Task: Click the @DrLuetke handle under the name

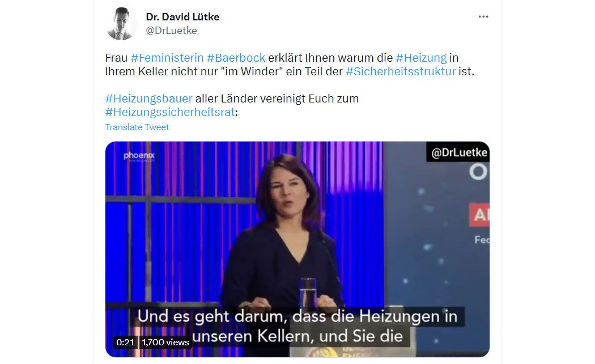Action: tap(172, 31)
